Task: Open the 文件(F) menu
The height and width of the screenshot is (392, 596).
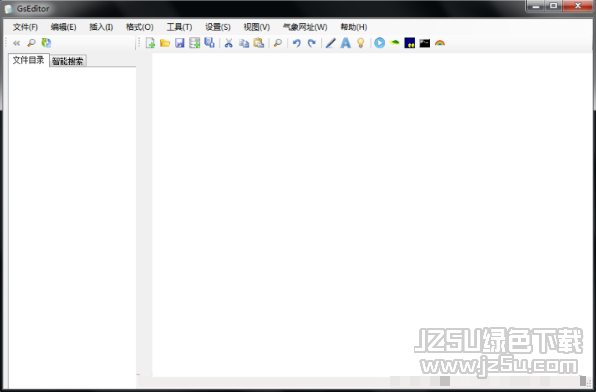Action: coord(25,27)
